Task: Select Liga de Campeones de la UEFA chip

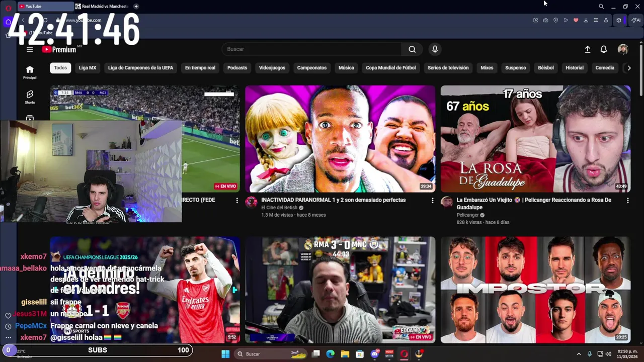Action: pos(140,68)
